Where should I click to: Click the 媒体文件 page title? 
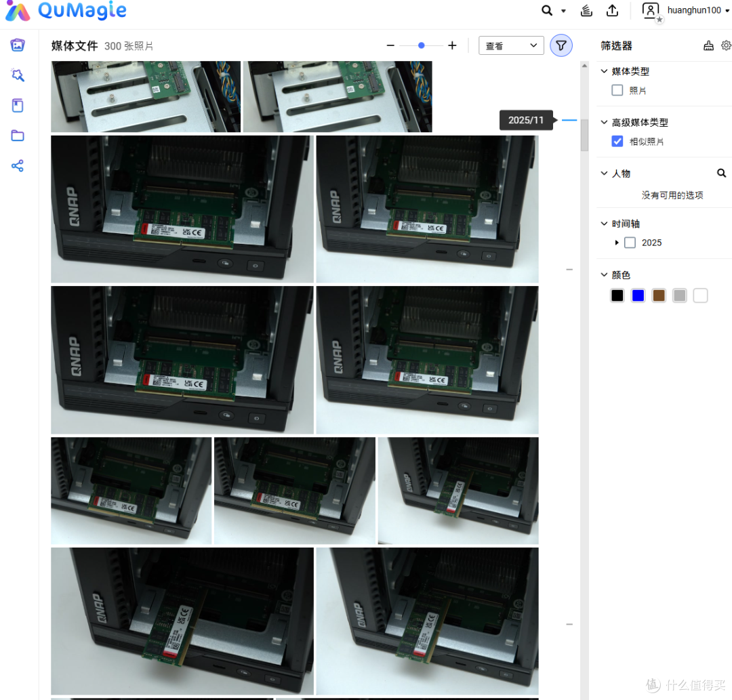click(75, 45)
